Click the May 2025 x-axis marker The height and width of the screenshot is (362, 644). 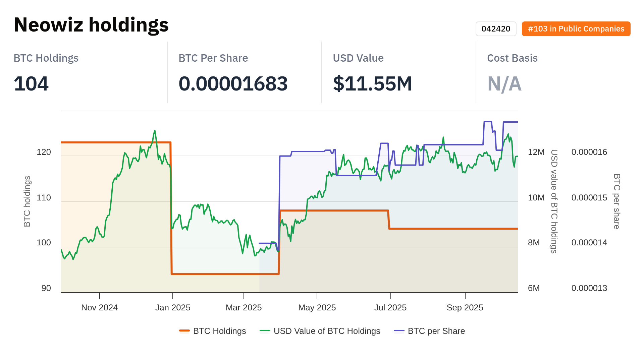pyautogui.click(x=317, y=307)
